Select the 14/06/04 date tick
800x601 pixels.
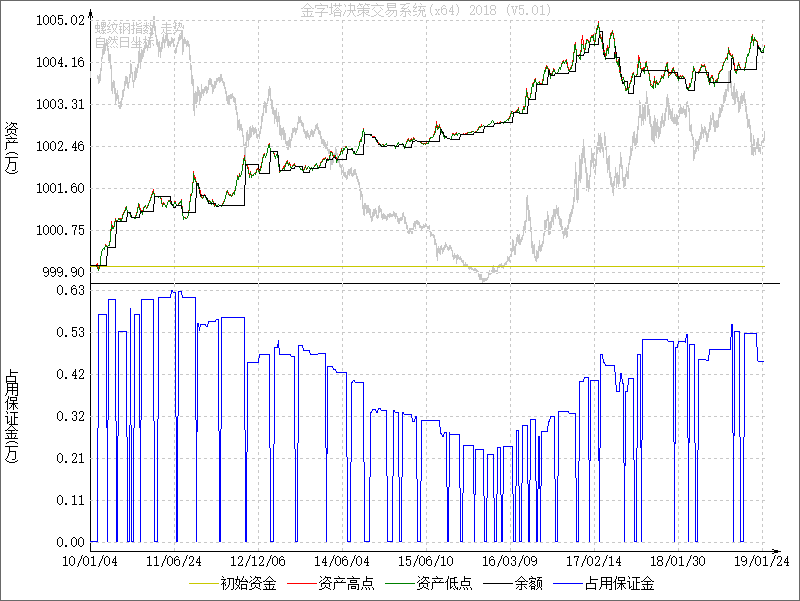343,561
